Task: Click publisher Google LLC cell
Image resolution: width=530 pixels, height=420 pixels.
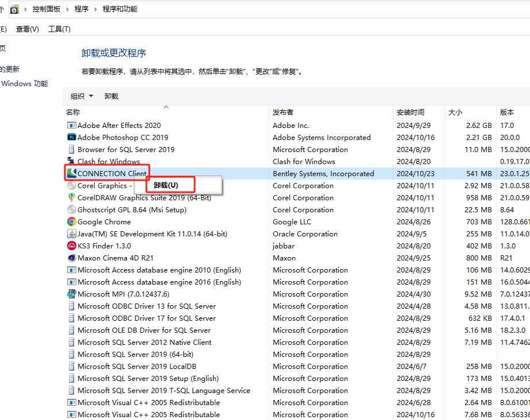Action: click(x=292, y=222)
